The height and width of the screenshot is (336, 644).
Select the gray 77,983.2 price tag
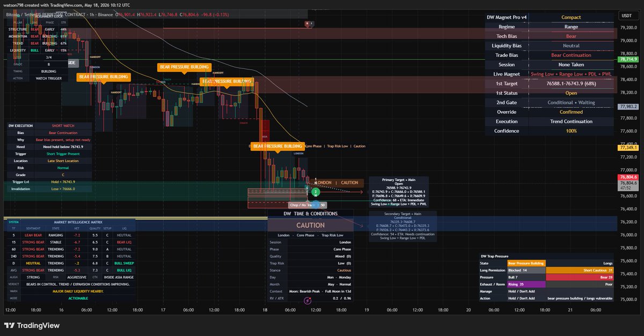tap(628, 107)
